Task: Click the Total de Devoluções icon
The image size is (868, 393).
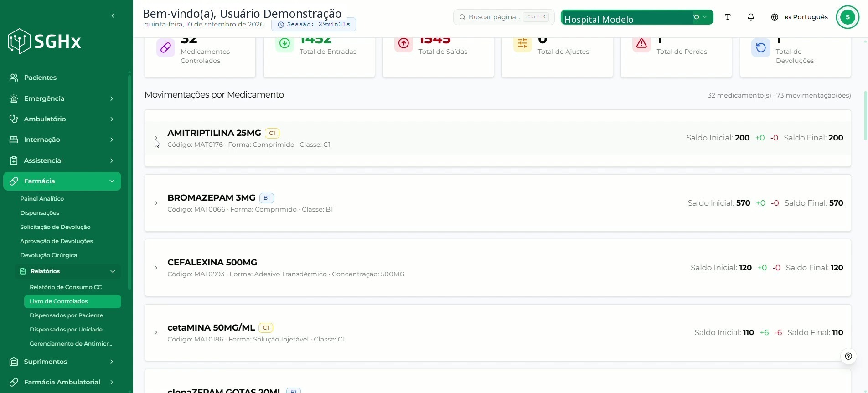Action: (x=761, y=47)
